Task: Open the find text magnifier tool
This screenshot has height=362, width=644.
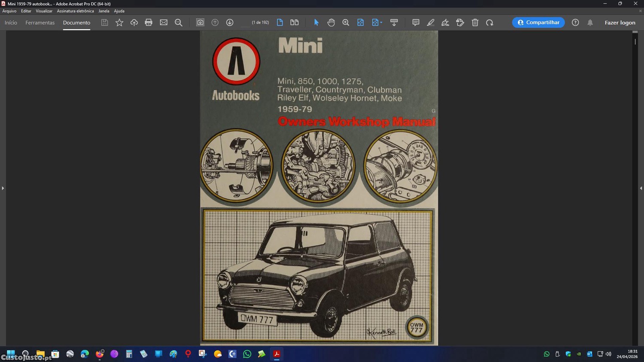Action: point(179,23)
